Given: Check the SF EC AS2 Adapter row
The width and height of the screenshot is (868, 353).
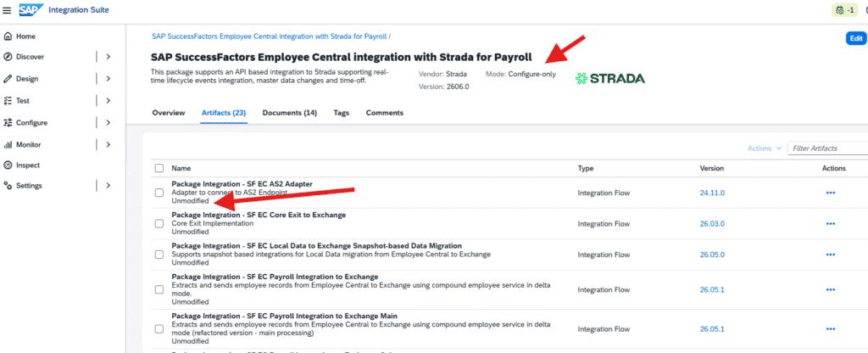Looking at the screenshot, I should [159, 193].
